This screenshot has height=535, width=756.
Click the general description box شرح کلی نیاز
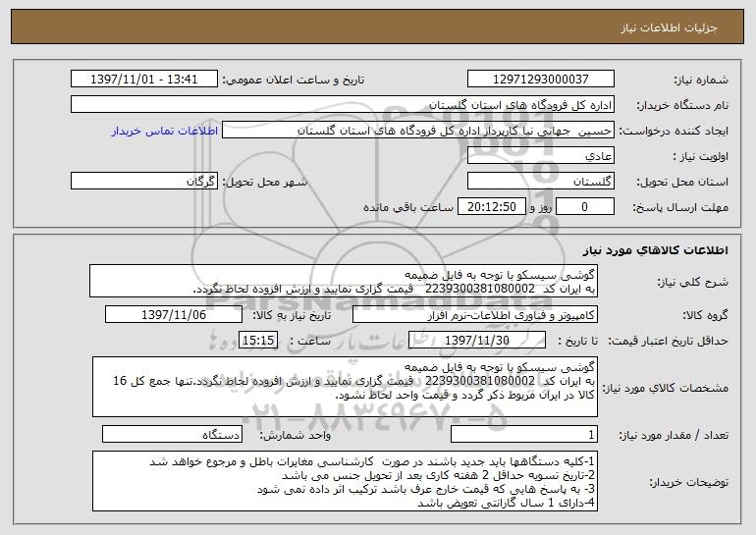(x=344, y=281)
